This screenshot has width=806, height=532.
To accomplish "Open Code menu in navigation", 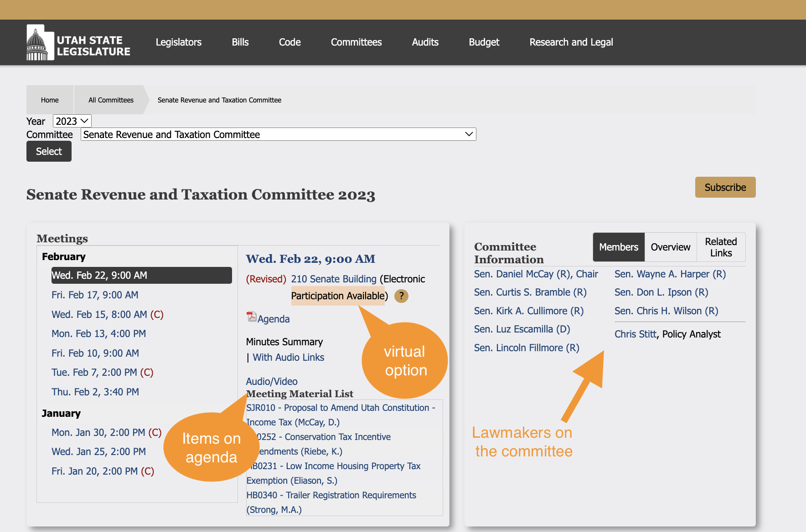I will 290,42.
